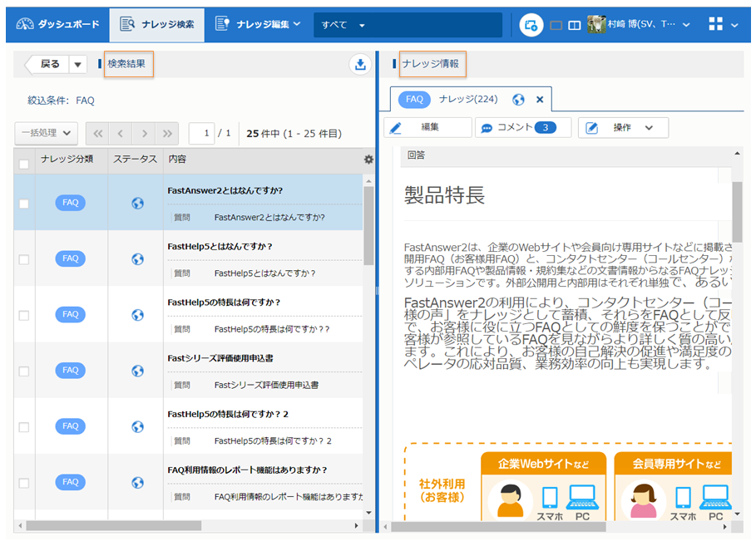Viewport: 756px width, 541px height.
Task: Go to the previous results page
Action: (121, 134)
